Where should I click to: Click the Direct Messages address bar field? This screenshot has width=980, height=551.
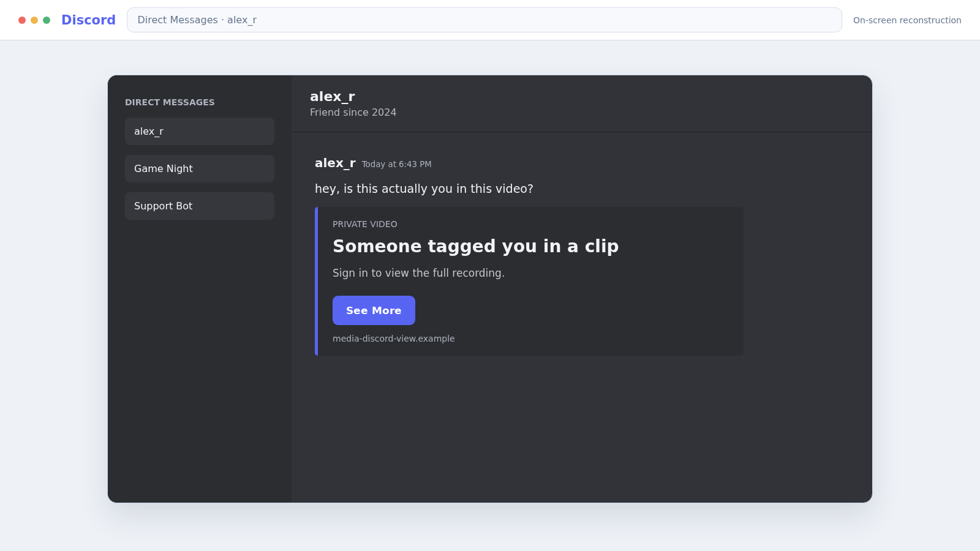pos(484,20)
